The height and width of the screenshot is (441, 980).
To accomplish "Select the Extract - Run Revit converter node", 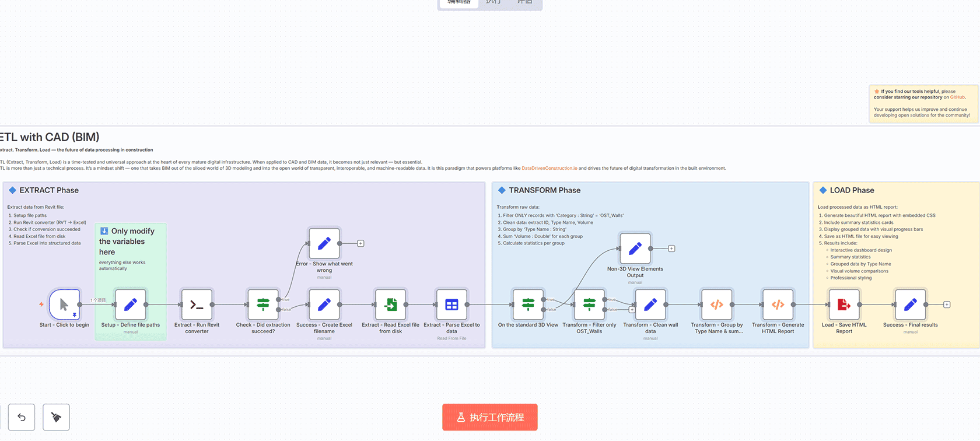I will coord(197,304).
